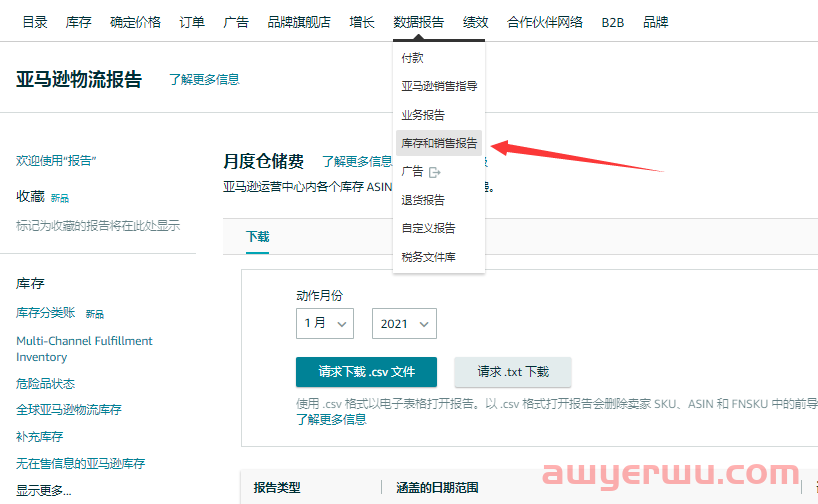Choose 库存和销售报告 from the dropdown

439,143
